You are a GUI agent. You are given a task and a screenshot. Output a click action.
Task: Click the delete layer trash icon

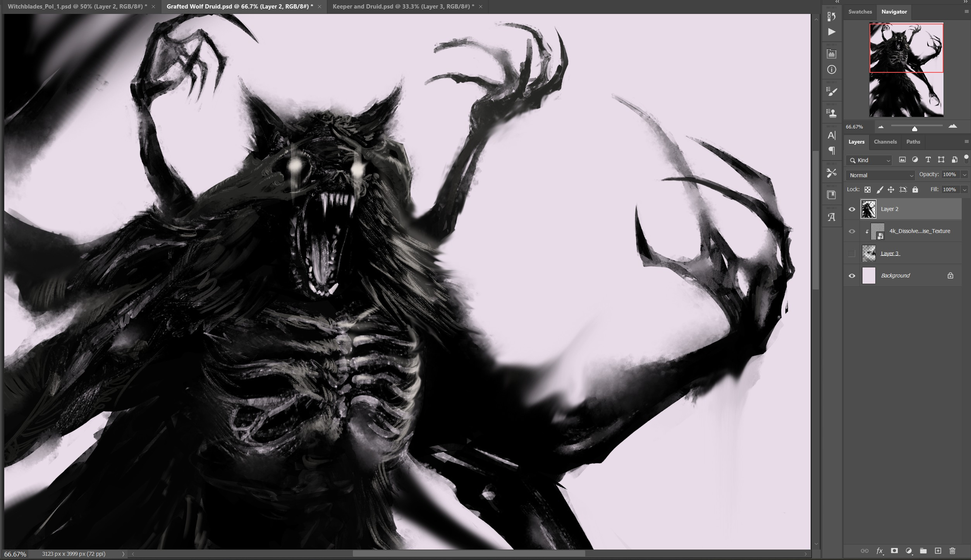952,551
